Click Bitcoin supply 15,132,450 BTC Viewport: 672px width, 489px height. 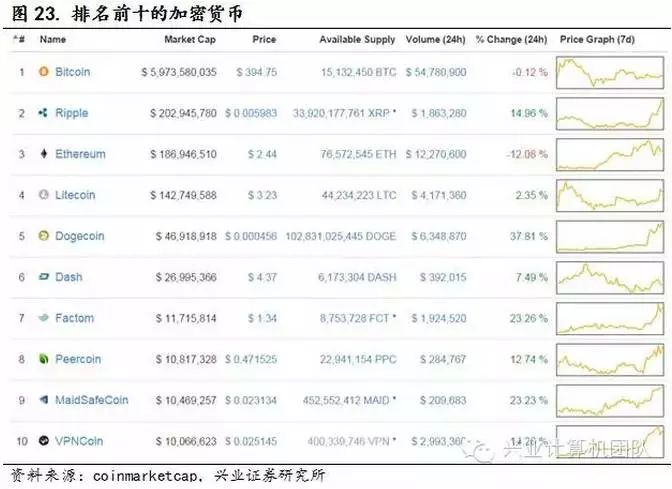359,72
